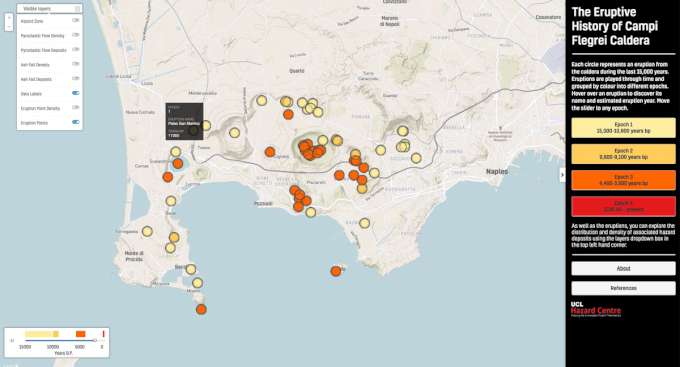Image resolution: width=680 pixels, height=367 pixels.
Task: Select the Epoch 2 button
Action: (x=623, y=154)
